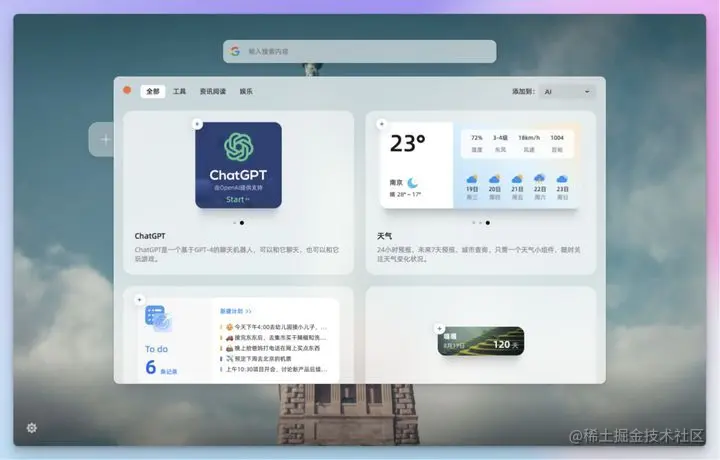720x460 pixels.
Task: Select the todo item with car emoji
Action: [x=274, y=337]
